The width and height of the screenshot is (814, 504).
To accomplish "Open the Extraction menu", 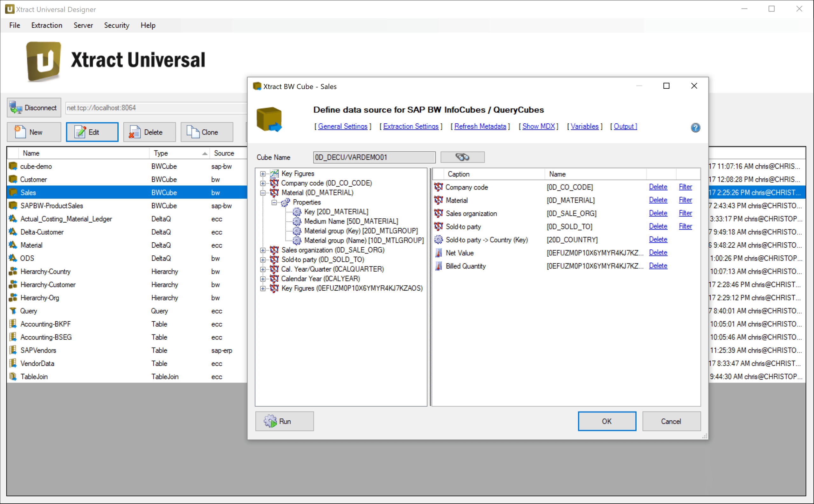I will pyautogui.click(x=47, y=25).
